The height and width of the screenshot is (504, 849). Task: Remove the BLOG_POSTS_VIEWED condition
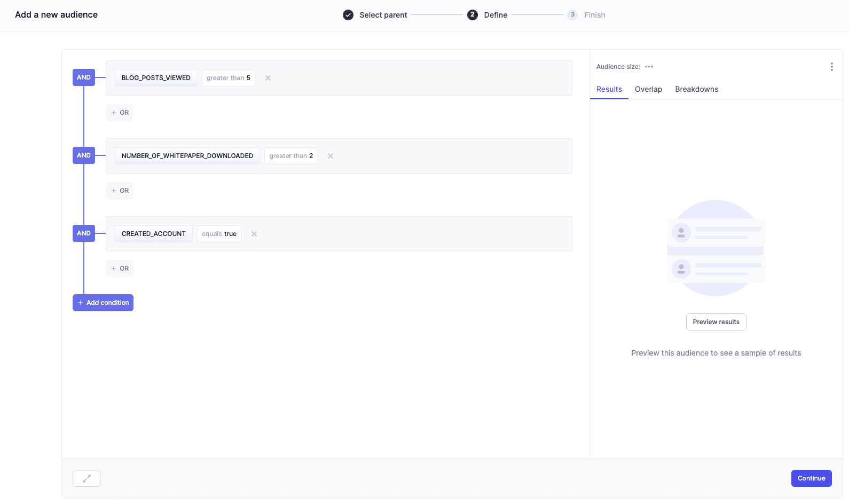268,78
